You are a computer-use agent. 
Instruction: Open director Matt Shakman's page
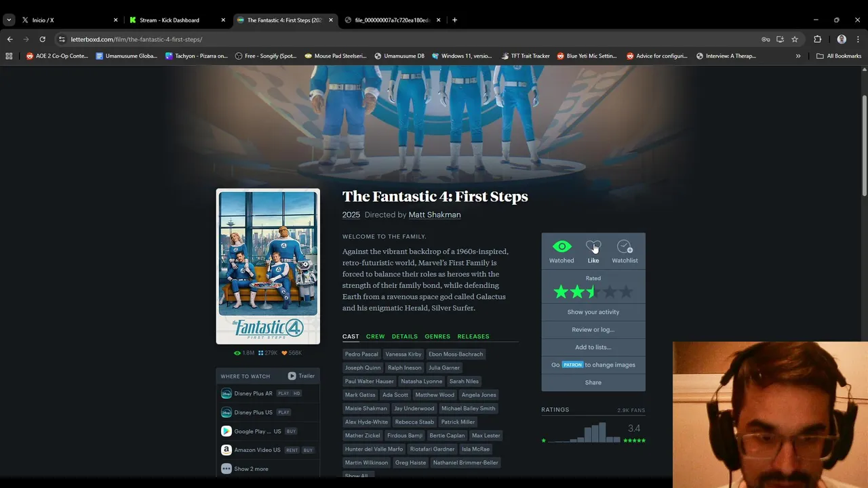point(435,215)
